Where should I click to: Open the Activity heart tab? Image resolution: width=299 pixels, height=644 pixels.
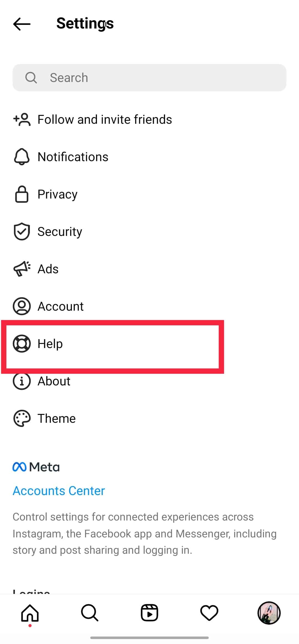point(209,613)
